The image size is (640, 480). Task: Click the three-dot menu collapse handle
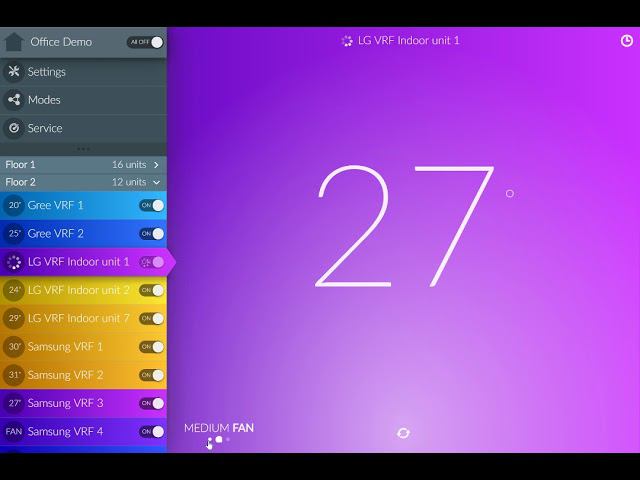(83, 149)
